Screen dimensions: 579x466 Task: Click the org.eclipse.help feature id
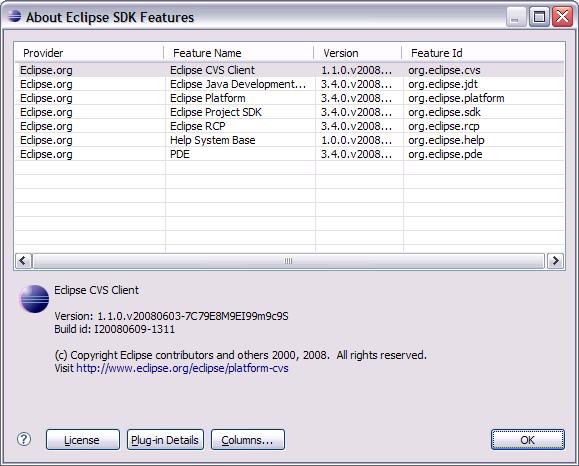(446, 140)
